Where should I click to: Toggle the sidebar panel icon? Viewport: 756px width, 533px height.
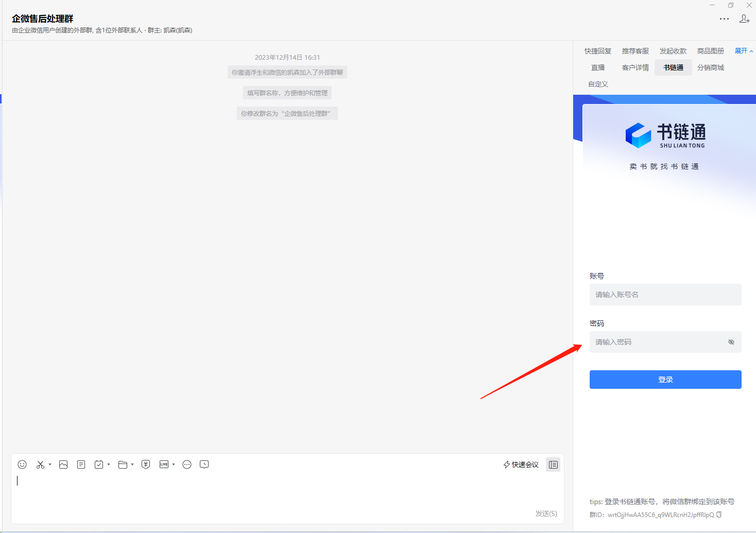pyautogui.click(x=553, y=465)
